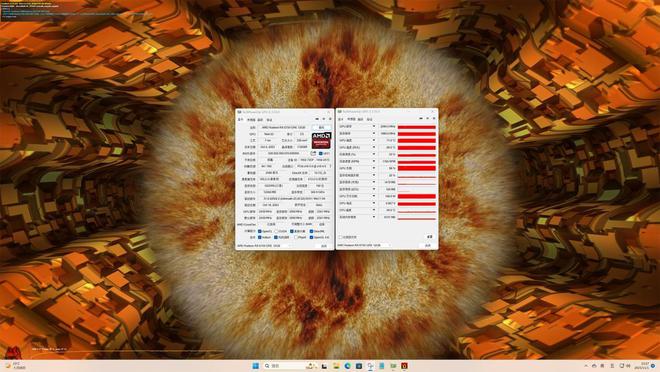Toggle the PhysX checkbox

[x=295, y=237]
